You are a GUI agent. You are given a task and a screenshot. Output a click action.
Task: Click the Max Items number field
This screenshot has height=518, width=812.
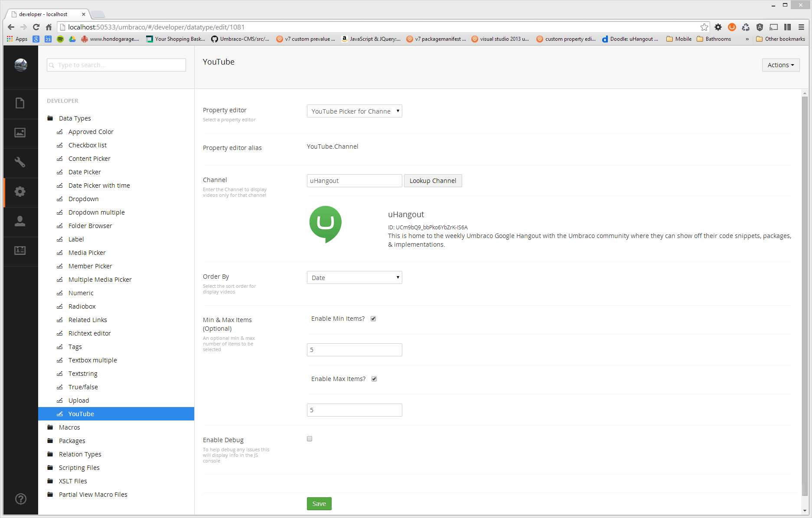tap(354, 410)
